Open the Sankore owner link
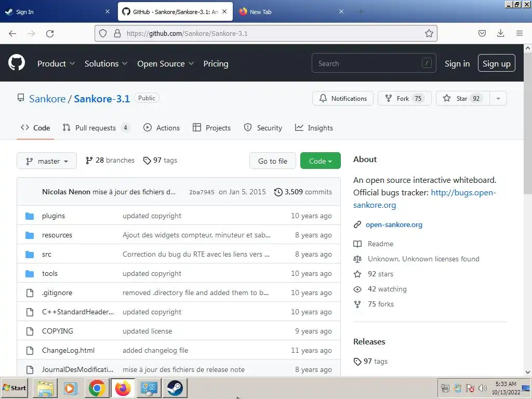 point(47,99)
